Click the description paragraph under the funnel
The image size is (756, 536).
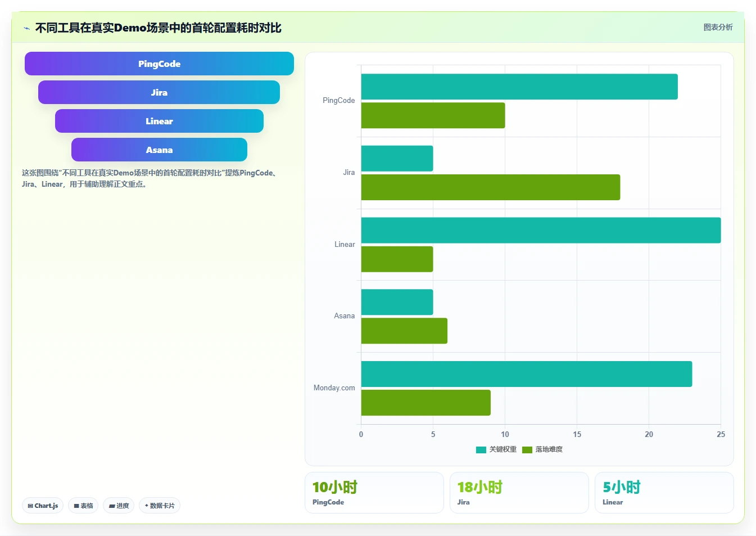(x=150, y=178)
